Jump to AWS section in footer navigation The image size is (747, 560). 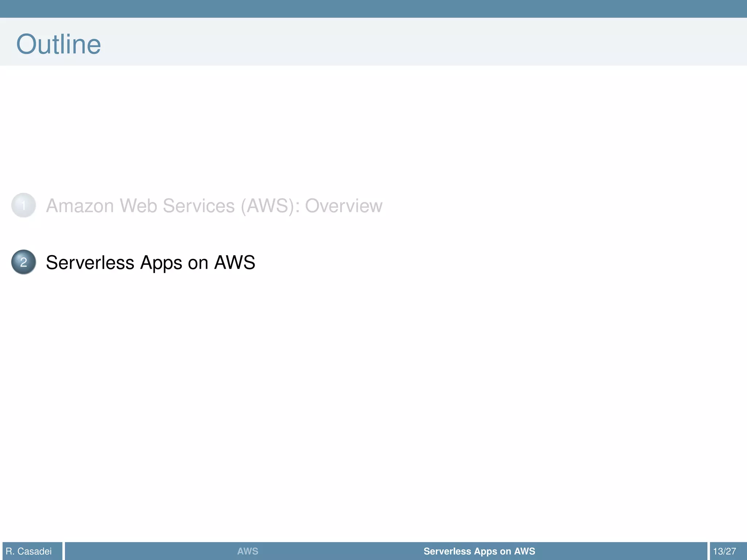248,551
